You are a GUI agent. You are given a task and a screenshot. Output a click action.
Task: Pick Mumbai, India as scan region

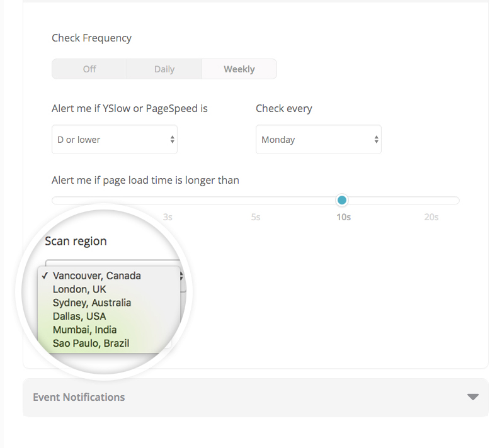point(84,330)
